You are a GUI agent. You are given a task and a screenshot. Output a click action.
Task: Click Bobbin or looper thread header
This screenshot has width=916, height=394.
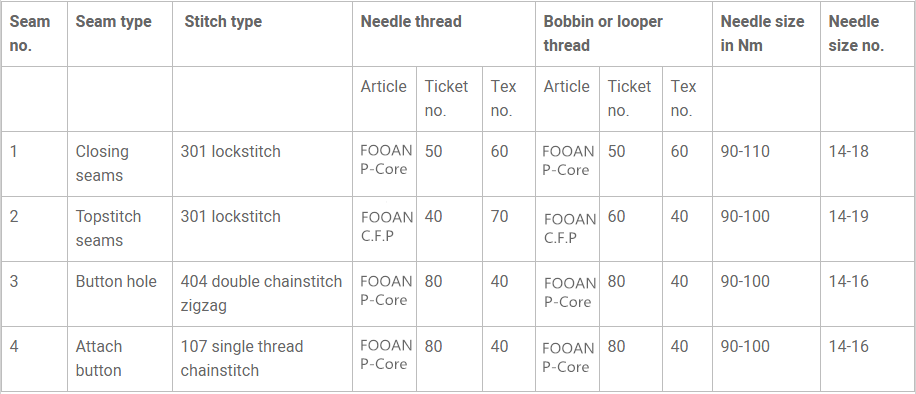[624, 34]
